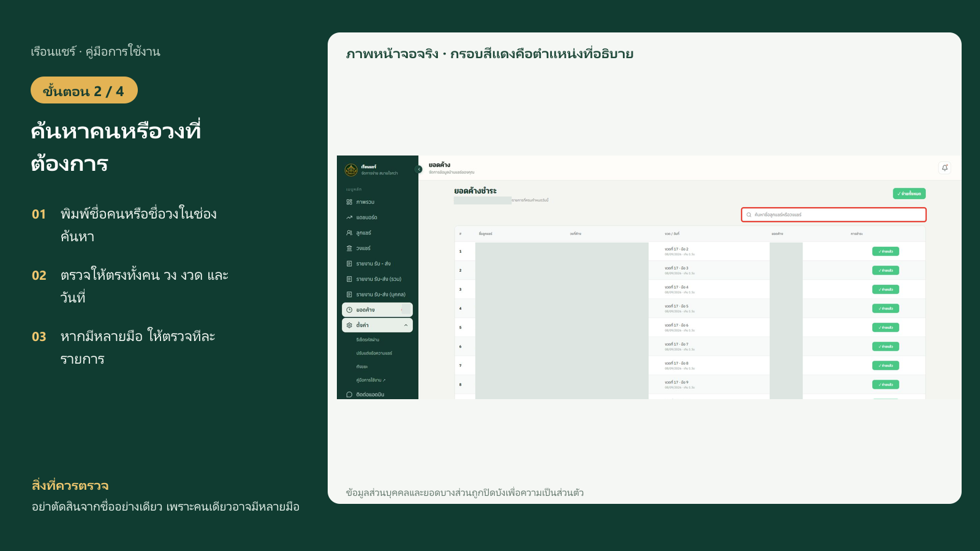Click the วงแชร์ bank building icon
The width and height of the screenshot is (980, 551).
349,248
